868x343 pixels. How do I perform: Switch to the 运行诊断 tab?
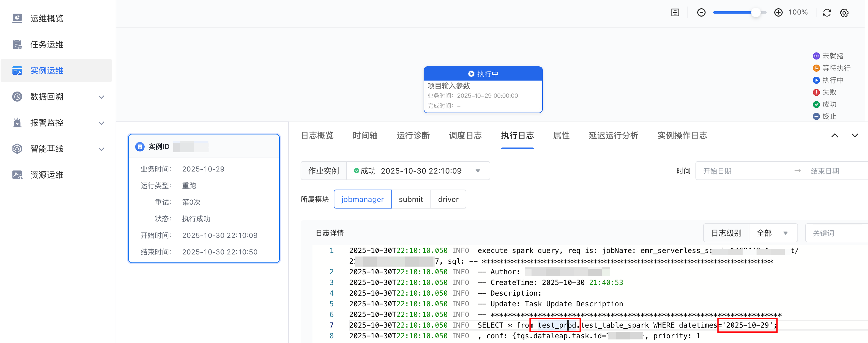tap(413, 135)
